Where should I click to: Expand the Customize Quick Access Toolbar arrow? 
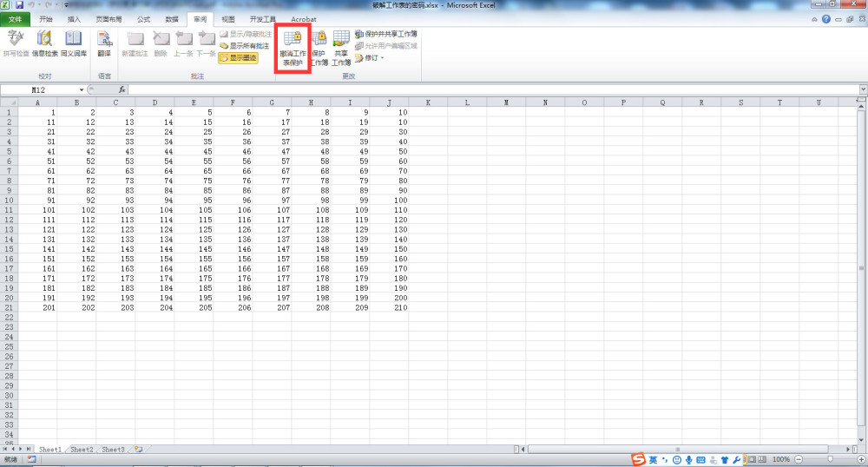pyautogui.click(x=66, y=5)
